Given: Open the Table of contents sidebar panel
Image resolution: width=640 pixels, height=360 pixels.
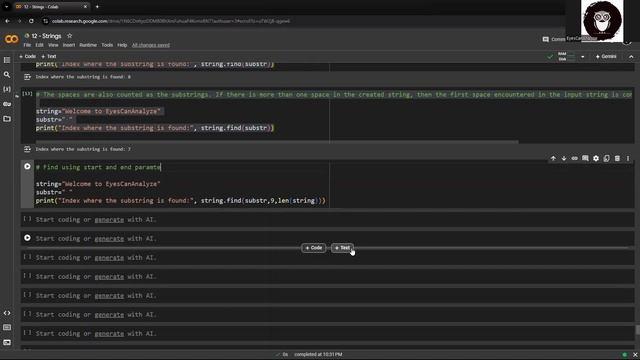Looking at the screenshot, I should [7, 60].
